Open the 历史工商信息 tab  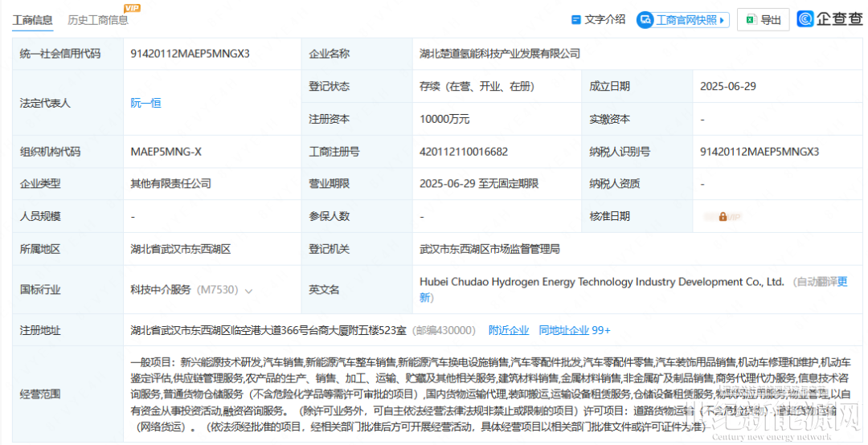(x=98, y=20)
